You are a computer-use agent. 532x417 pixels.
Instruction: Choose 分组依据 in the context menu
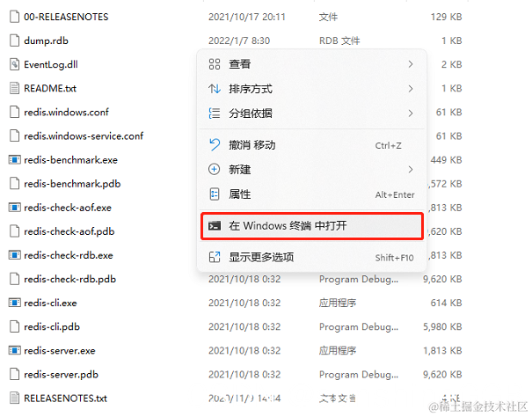coord(312,113)
